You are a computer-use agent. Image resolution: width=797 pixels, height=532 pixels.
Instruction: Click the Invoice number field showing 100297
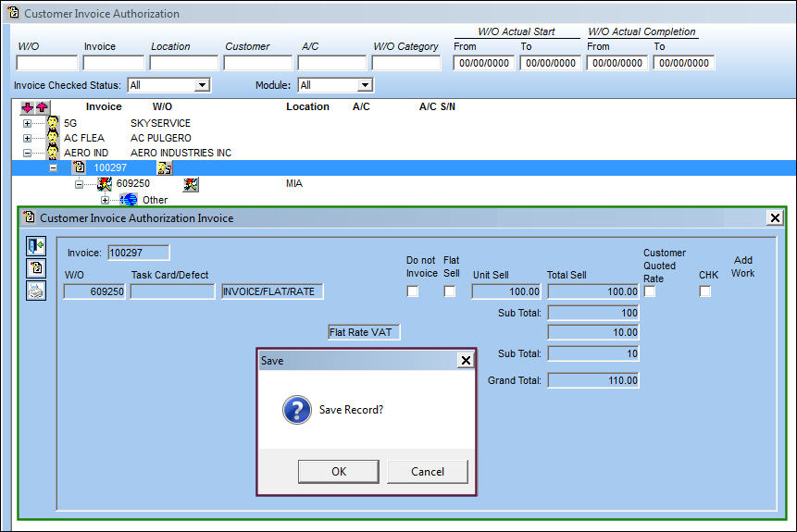(x=139, y=253)
